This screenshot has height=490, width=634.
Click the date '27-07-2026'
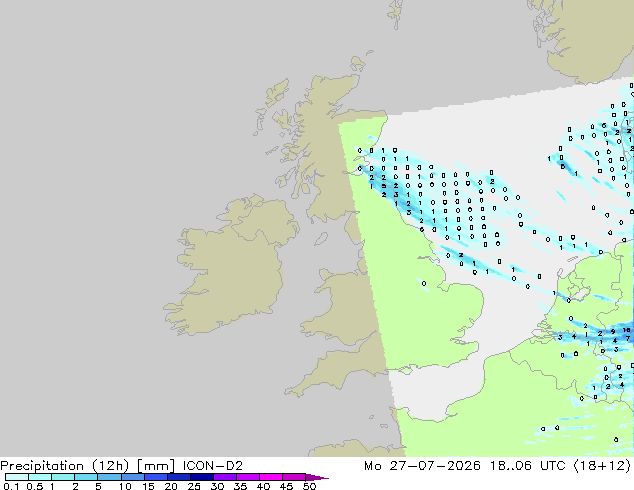click(x=435, y=466)
